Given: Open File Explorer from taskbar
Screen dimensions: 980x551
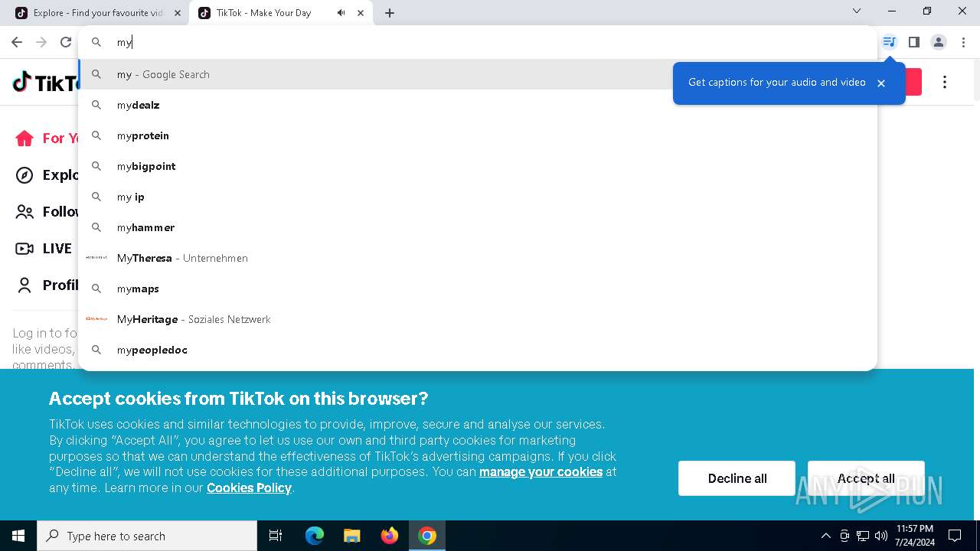Looking at the screenshot, I should click(x=352, y=536).
